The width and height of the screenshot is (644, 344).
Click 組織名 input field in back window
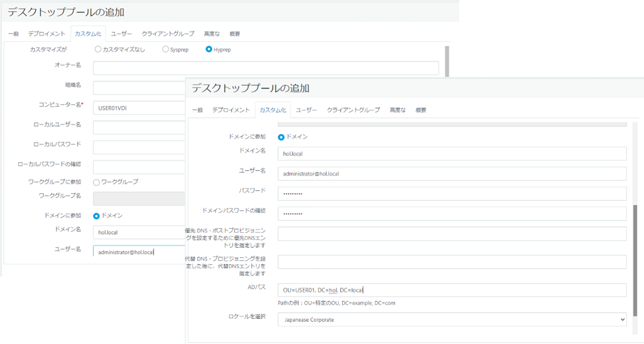[x=139, y=88]
